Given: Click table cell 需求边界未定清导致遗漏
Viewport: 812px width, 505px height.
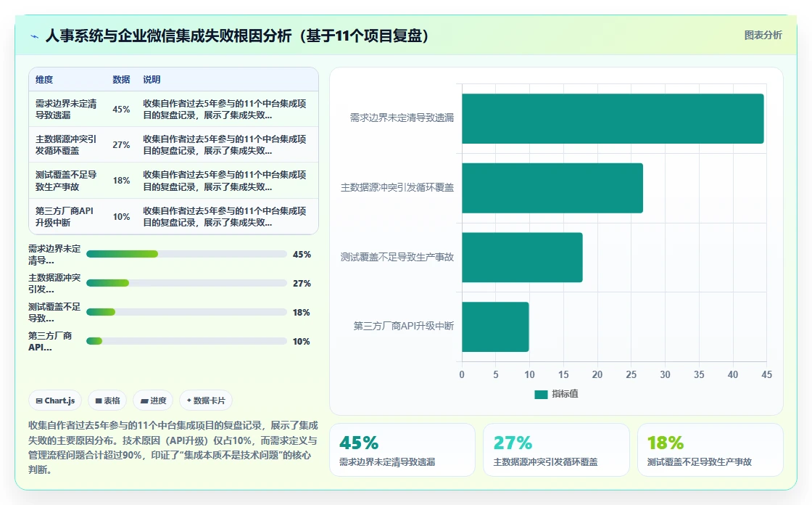Looking at the screenshot, I should point(66,109).
